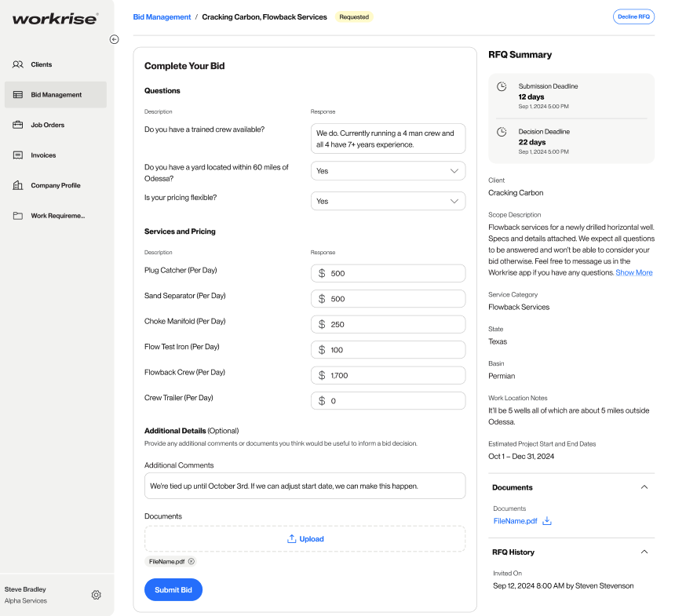
Task: Click the Clients people icon
Action: coord(17,64)
